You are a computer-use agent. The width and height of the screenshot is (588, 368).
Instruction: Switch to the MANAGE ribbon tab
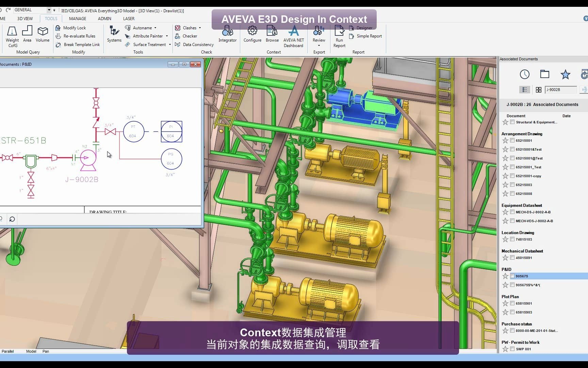[x=77, y=18]
